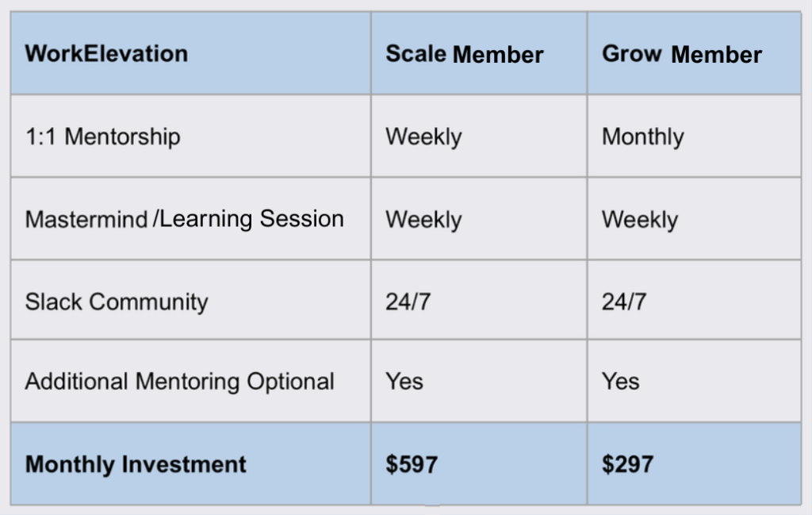Viewport: 812px width, 515px height.
Task: Select 24/7 in Scale Member column
Action: point(479,299)
